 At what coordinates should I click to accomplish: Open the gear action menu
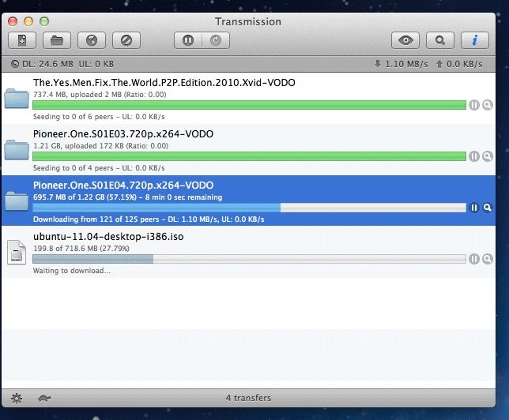tap(17, 398)
